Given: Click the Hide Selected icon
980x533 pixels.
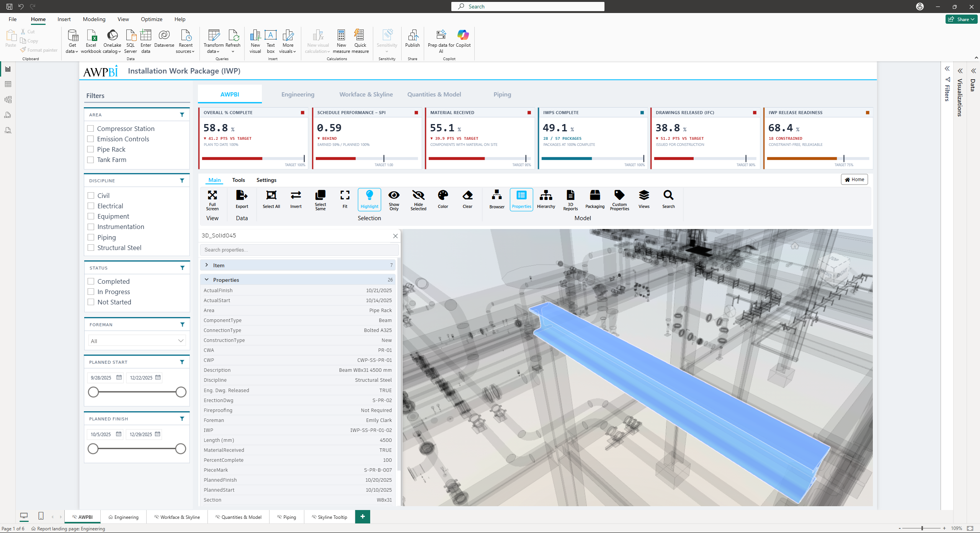Looking at the screenshot, I should pos(418,199).
